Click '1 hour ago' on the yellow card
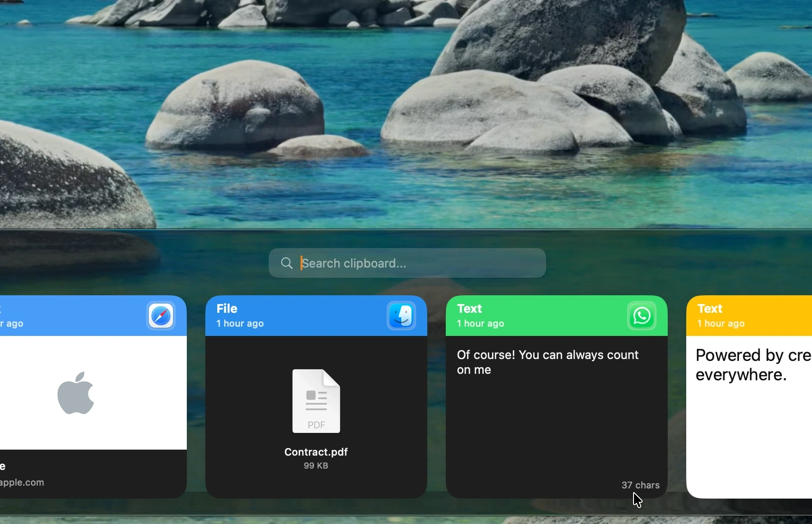The image size is (812, 524). (x=721, y=324)
